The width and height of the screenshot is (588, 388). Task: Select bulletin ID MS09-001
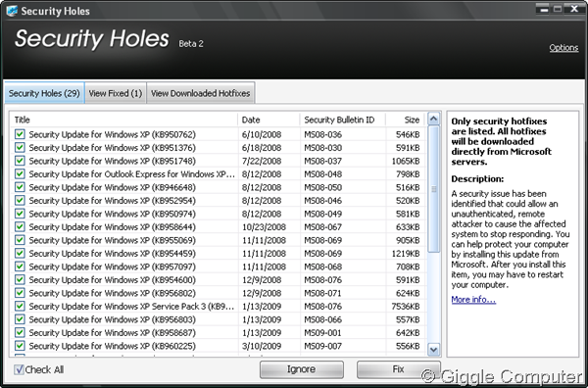(x=322, y=332)
